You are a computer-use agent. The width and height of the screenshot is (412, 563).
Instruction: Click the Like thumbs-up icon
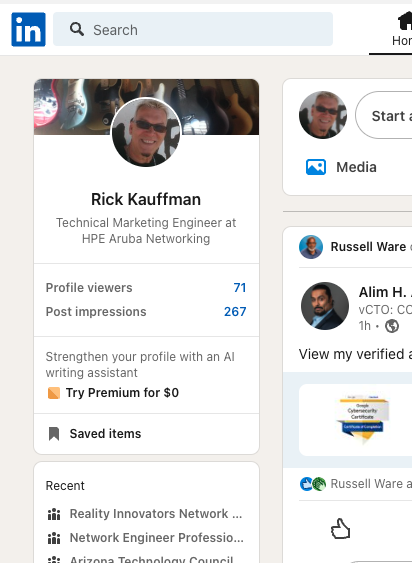(x=340, y=529)
